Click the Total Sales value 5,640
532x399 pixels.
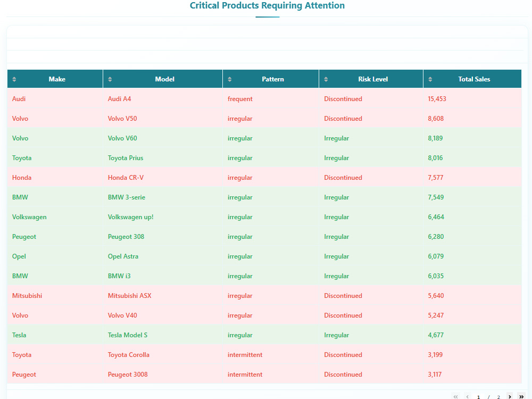(436, 295)
